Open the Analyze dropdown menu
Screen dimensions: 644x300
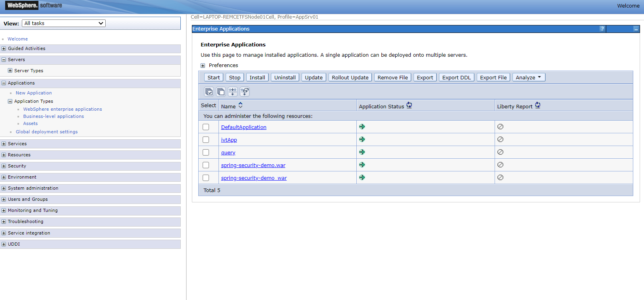pos(529,77)
